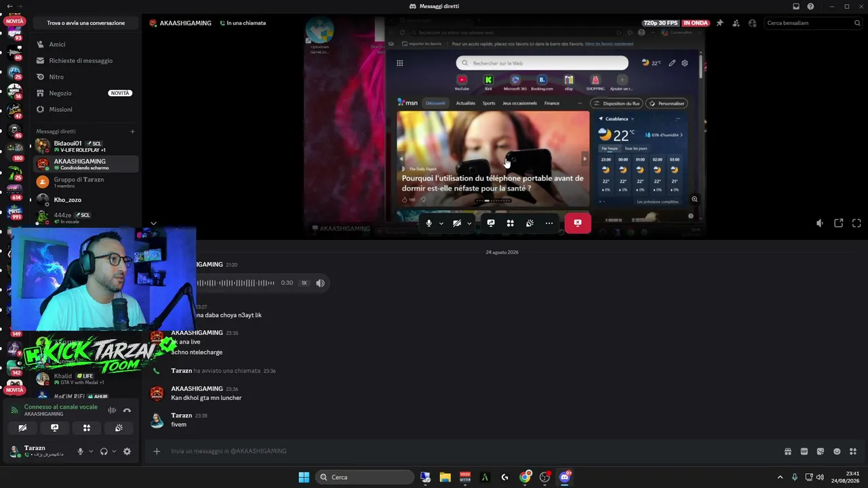
Task: Create a new direct message plus icon
Action: [x=132, y=131]
